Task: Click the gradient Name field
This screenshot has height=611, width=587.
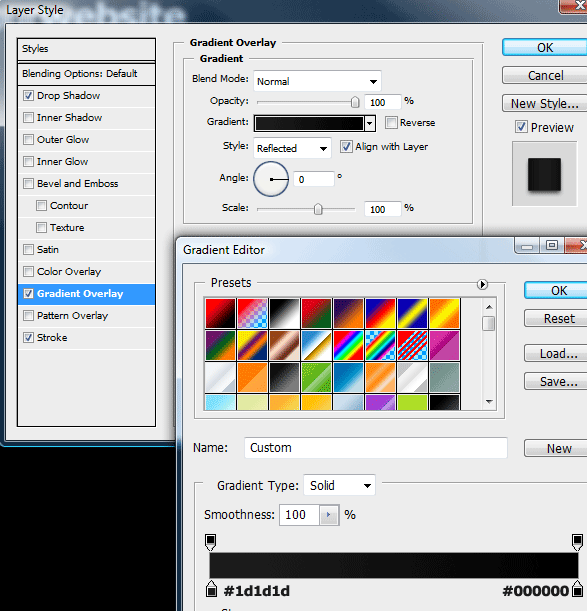Action: pyautogui.click(x=376, y=448)
